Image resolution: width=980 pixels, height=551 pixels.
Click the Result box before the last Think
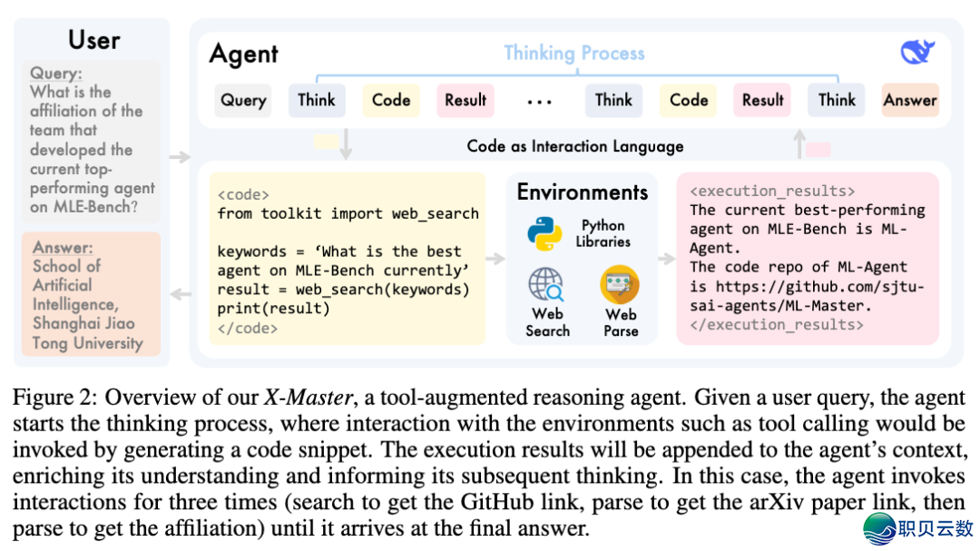pos(762,100)
